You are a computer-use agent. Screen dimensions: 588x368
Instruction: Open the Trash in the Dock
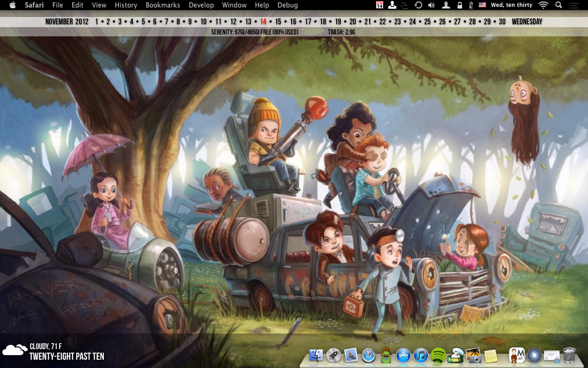[x=569, y=356]
